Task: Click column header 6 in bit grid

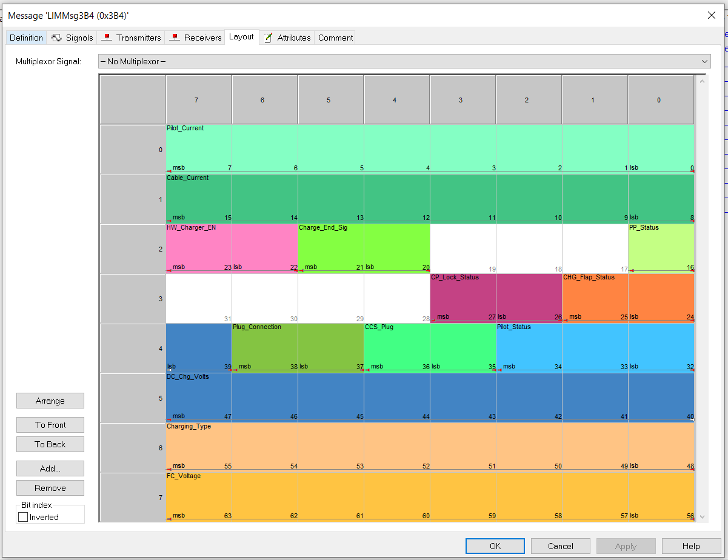Action: (265, 100)
